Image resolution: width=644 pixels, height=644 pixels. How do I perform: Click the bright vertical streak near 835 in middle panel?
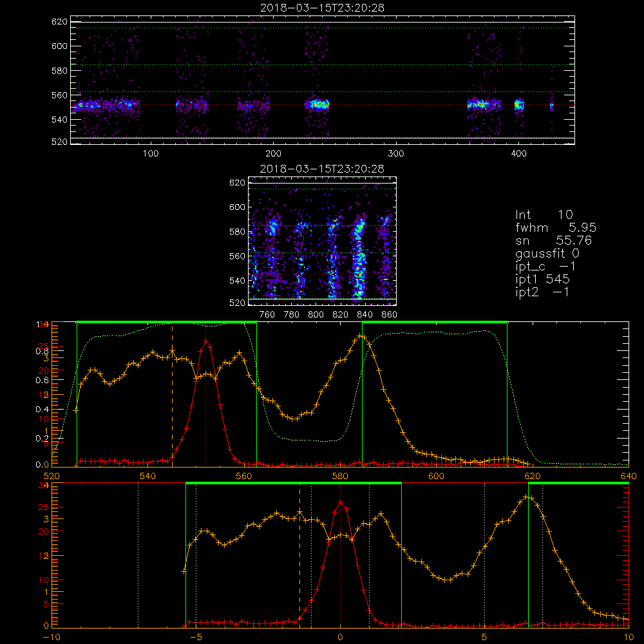[359, 259]
